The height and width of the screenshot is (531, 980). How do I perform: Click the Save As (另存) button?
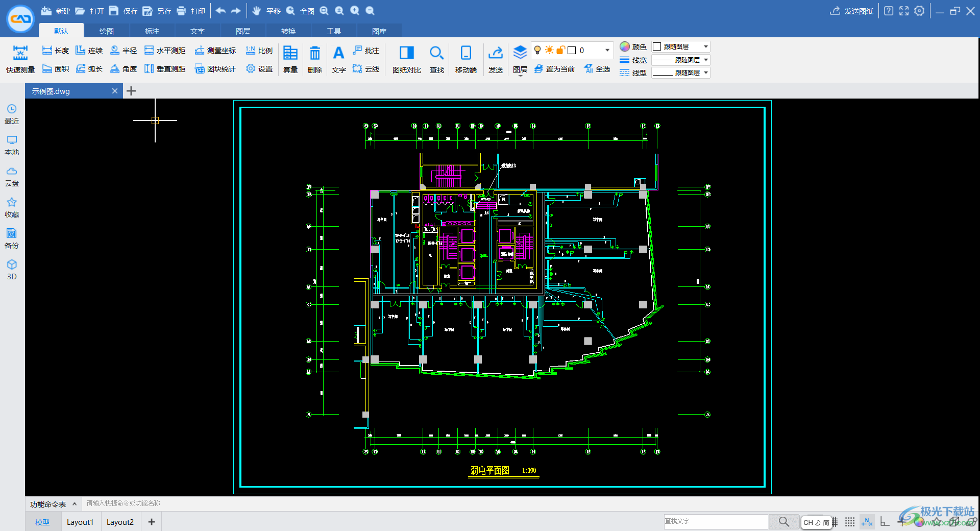157,11
